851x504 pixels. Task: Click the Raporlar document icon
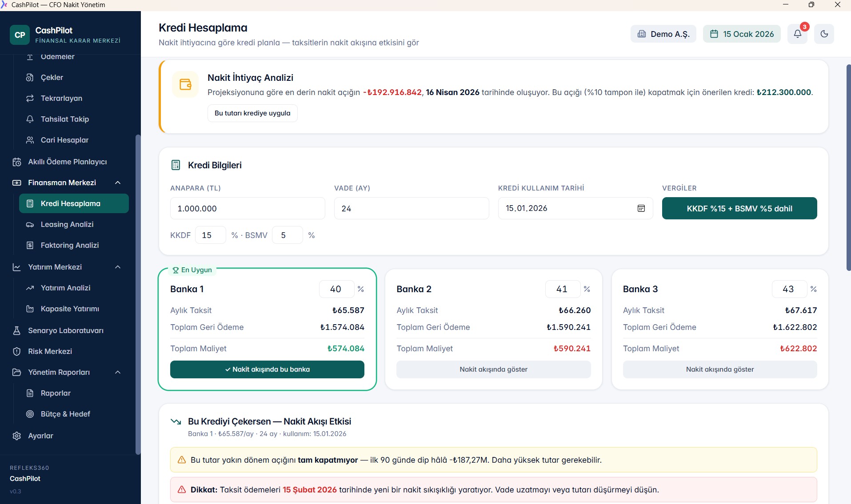(30, 393)
